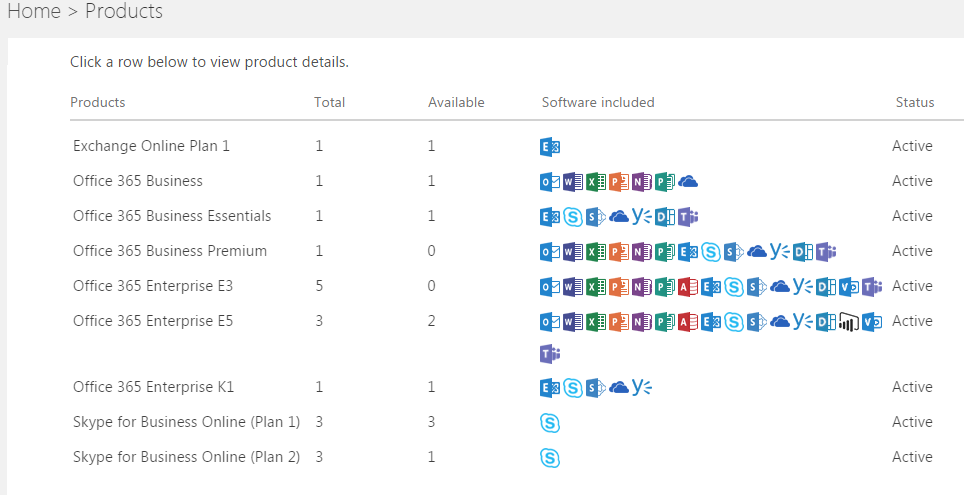Click the Access icon in Enterprise E3 row

687,287
